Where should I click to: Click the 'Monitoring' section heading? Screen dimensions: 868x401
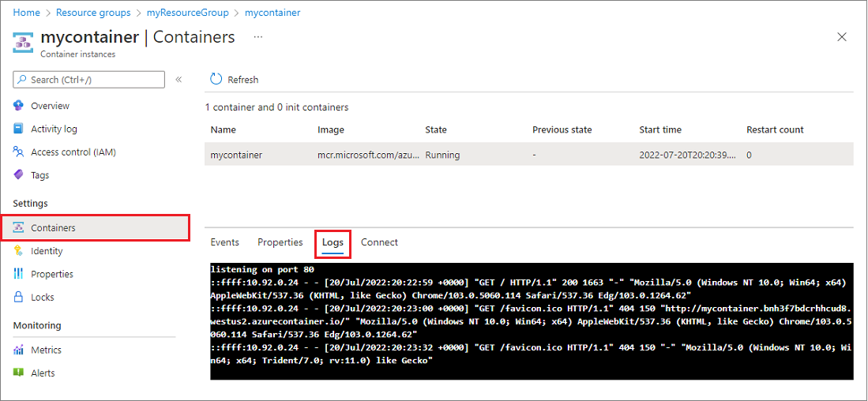point(36,325)
